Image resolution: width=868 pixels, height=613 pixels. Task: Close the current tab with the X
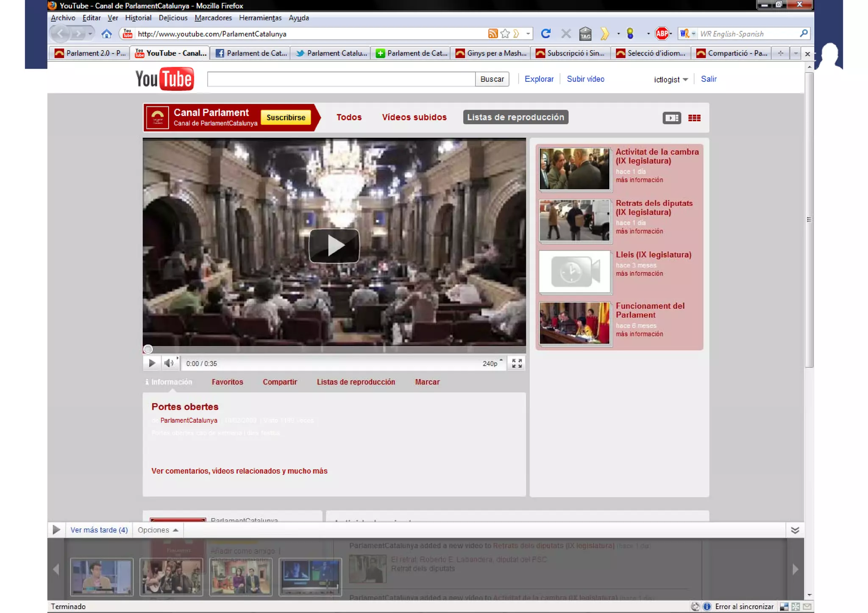807,54
